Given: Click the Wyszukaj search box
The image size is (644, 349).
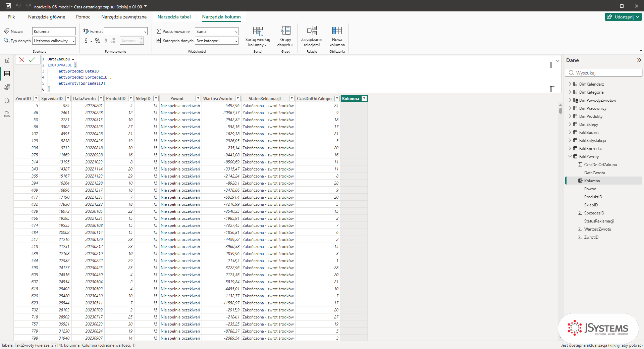Looking at the screenshot, I should point(604,73).
